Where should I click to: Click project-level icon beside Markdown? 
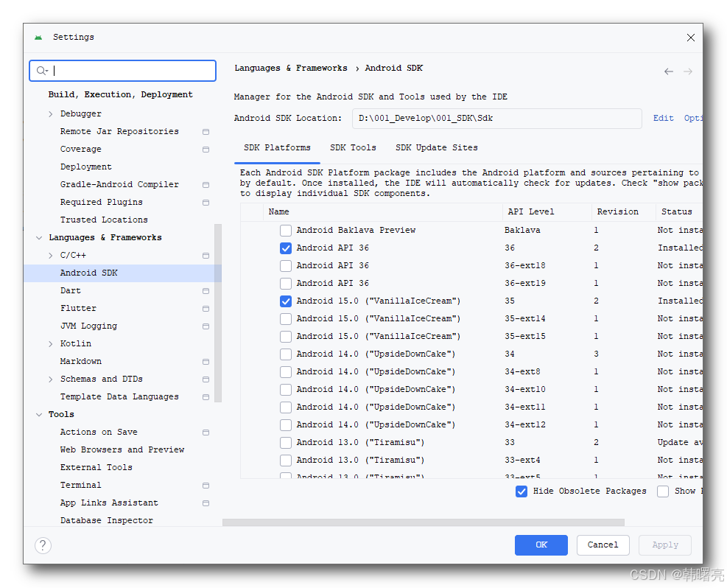pyautogui.click(x=206, y=362)
